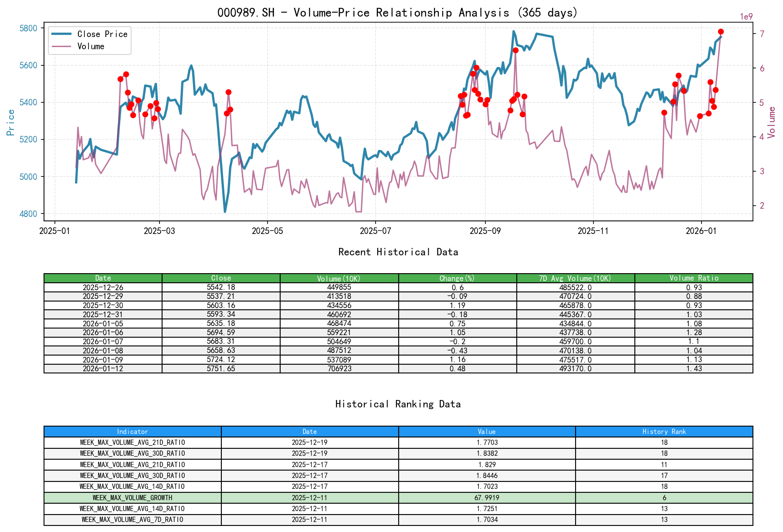Expand the History Rank column header

[664, 431]
